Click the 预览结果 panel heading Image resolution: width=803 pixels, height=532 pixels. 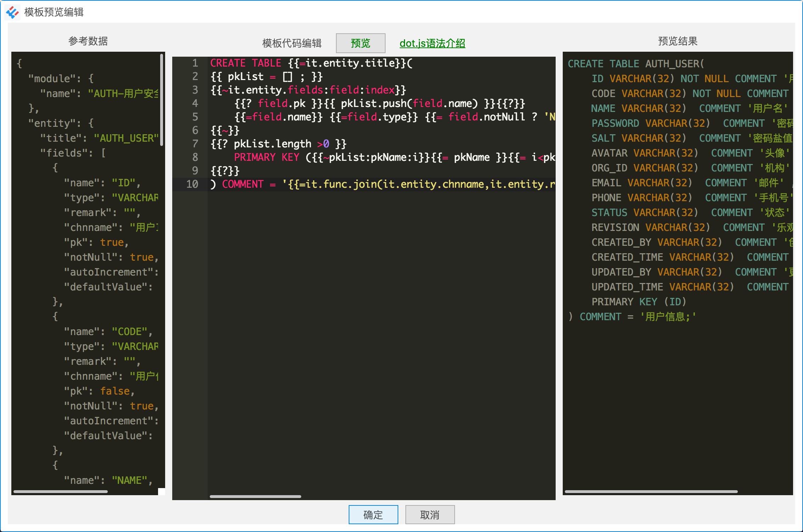pos(678,41)
